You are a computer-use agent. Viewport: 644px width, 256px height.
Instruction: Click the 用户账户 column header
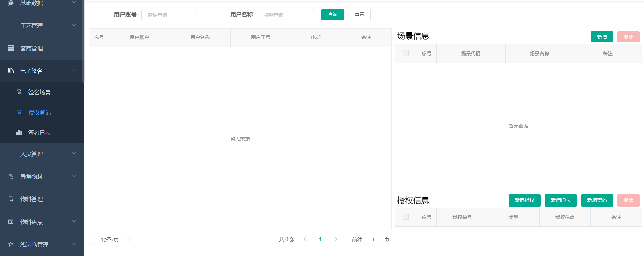[139, 37]
